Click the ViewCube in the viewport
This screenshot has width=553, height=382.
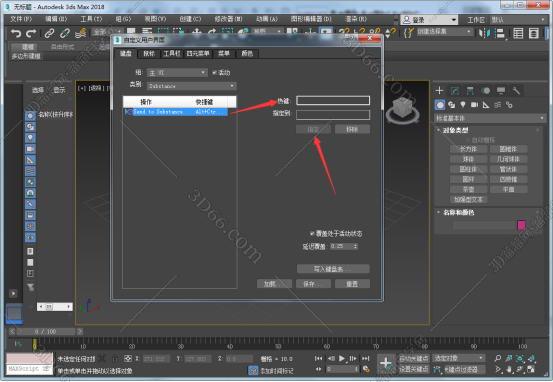click(402, 109)
